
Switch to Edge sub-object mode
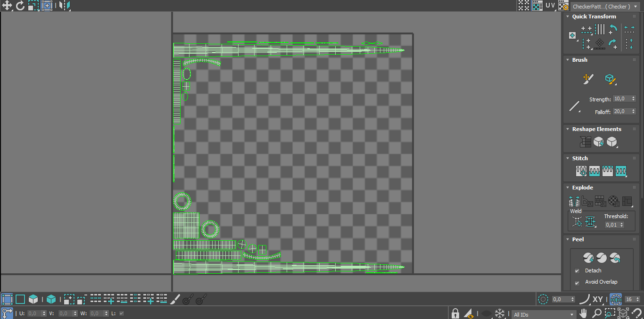click(x=20, y=299)
